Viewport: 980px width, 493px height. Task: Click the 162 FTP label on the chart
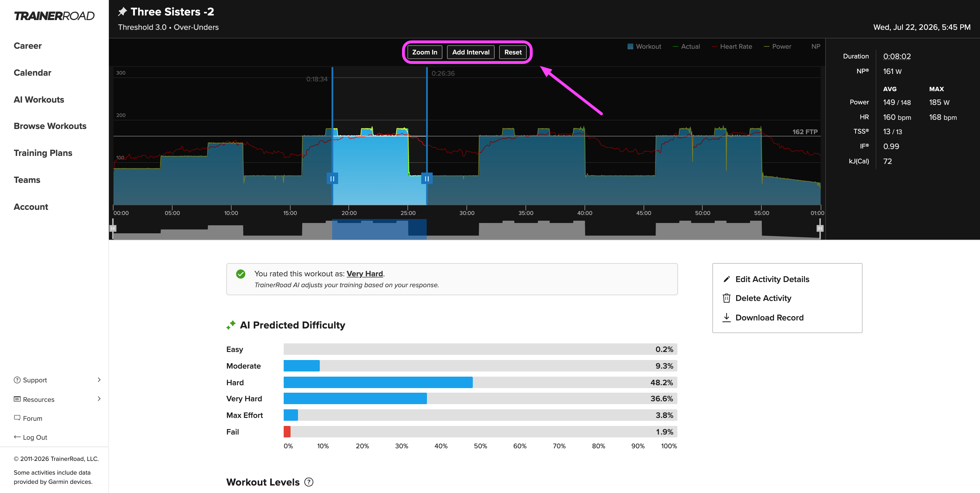click(805, 132)
